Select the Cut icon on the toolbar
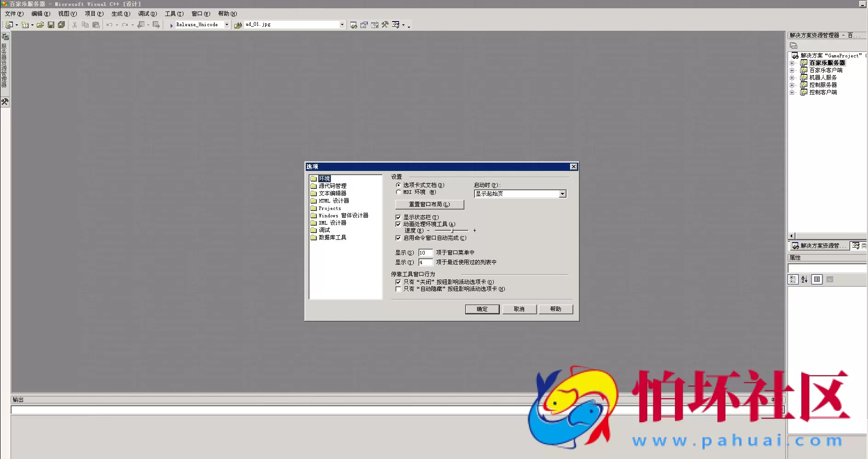The height and width of the screenshot is (459, 868). click(74, 24)
